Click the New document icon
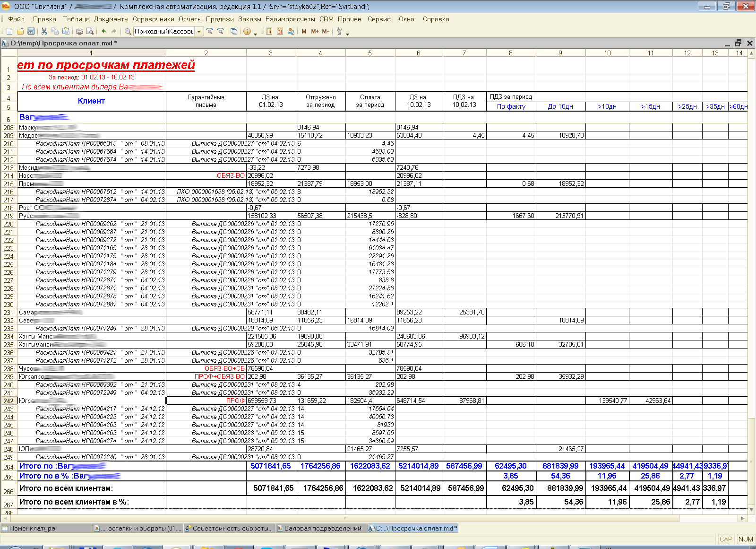 point(9,31)
